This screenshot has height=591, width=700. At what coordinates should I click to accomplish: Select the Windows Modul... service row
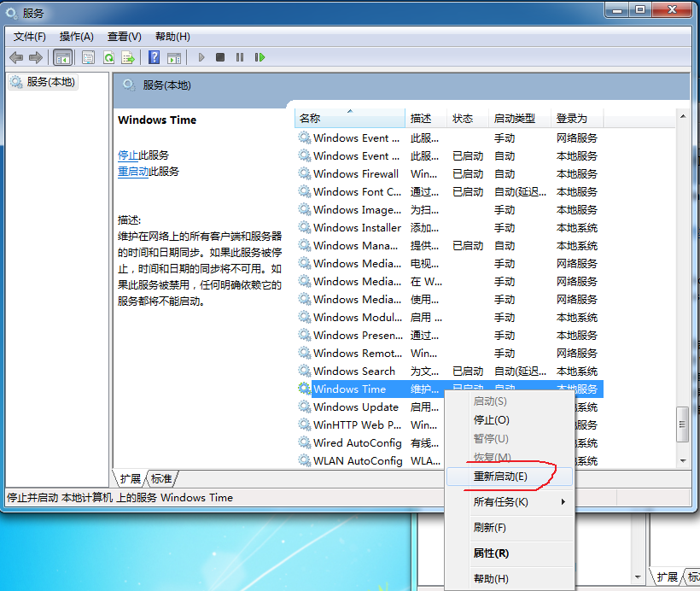449,317
